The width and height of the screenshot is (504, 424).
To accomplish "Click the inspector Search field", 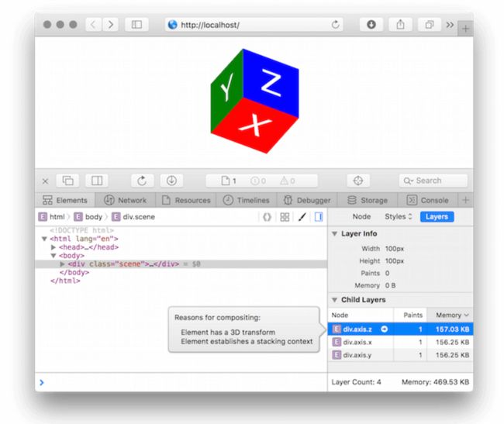I will (x=433, y=181).
